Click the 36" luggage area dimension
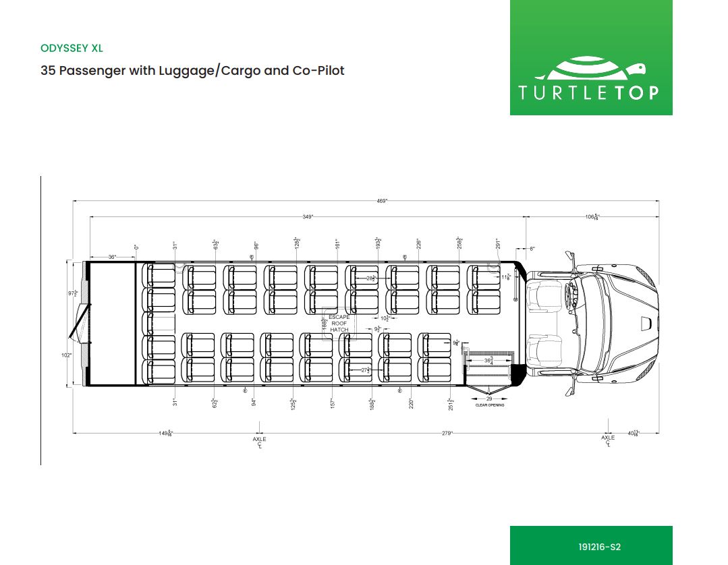Viewport: 728px width, 565px height. 113,257
